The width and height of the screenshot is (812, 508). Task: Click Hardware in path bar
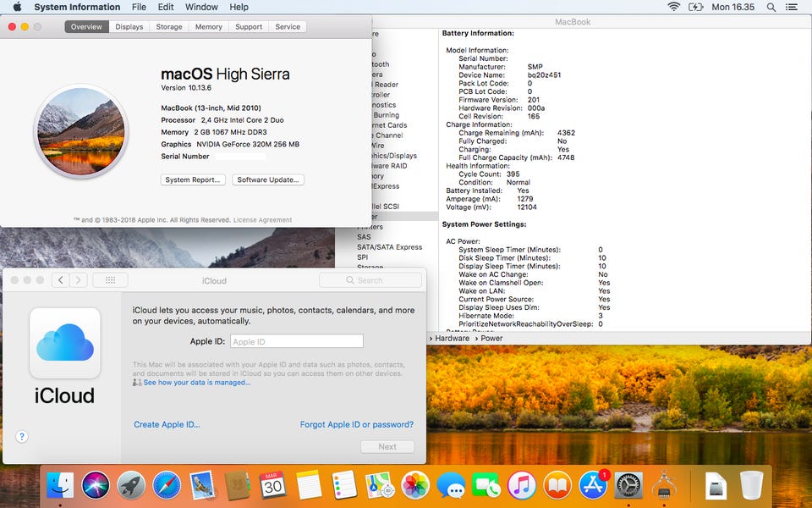[x=452, y=338]
